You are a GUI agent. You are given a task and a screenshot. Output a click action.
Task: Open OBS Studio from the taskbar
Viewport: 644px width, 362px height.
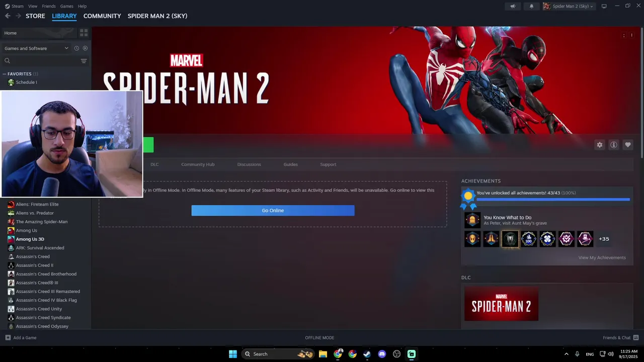[396, 354]
